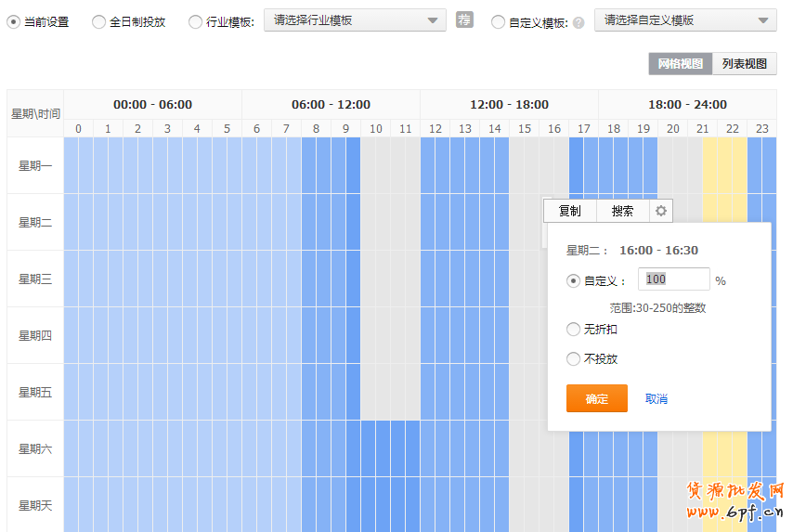This screenshot has height=532, width=793.
Task: Click the recommended template badge icon
Action: [464, 19]
